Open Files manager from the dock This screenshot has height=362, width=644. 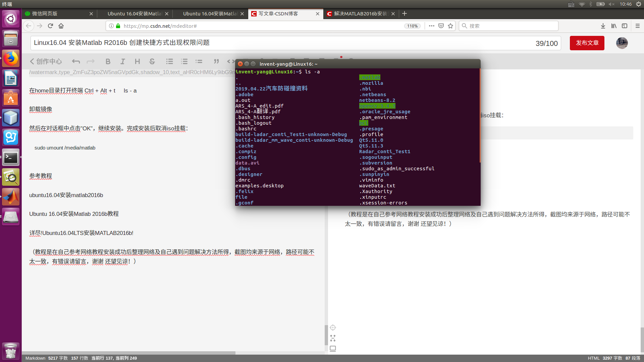tap(11, 39)
